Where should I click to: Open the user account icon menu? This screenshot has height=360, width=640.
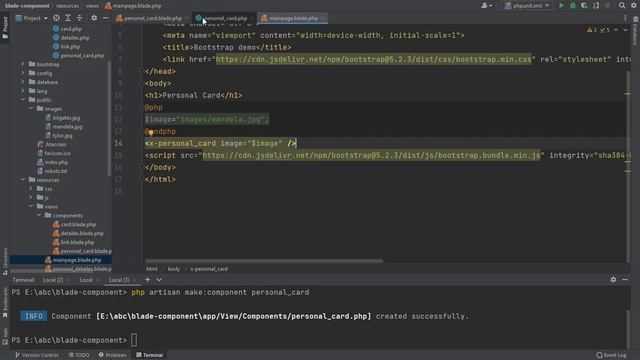coord(486,6)
